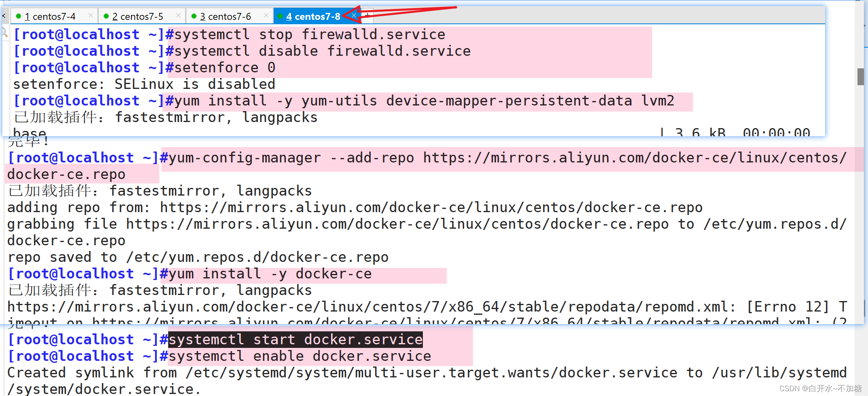Viewport: 868px width, 396px height.
Task: Click 'setenforce: SELinux is disabled' output line
Action: click(x=144, y=84)
